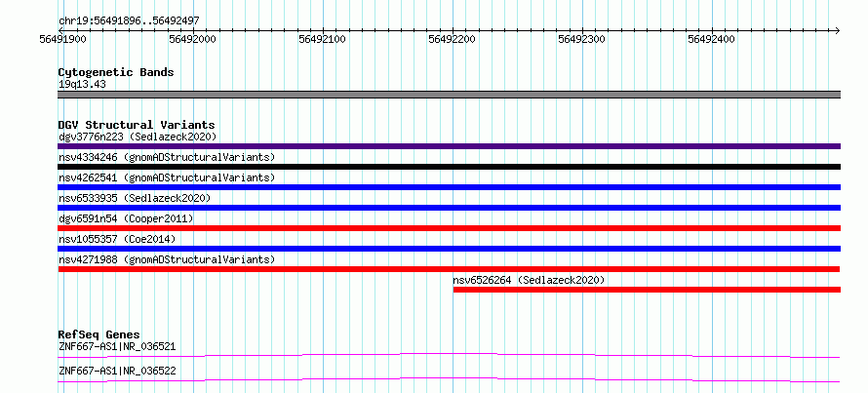Open label nsv6526264 (Sedlazeck2020)
This screenshot has height=393, width=868.
coord(530,280)
